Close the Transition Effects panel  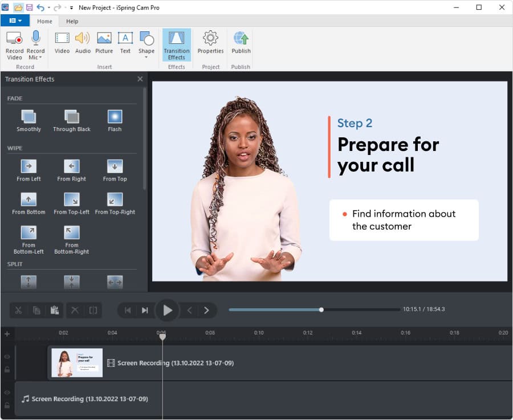point(140,79)
